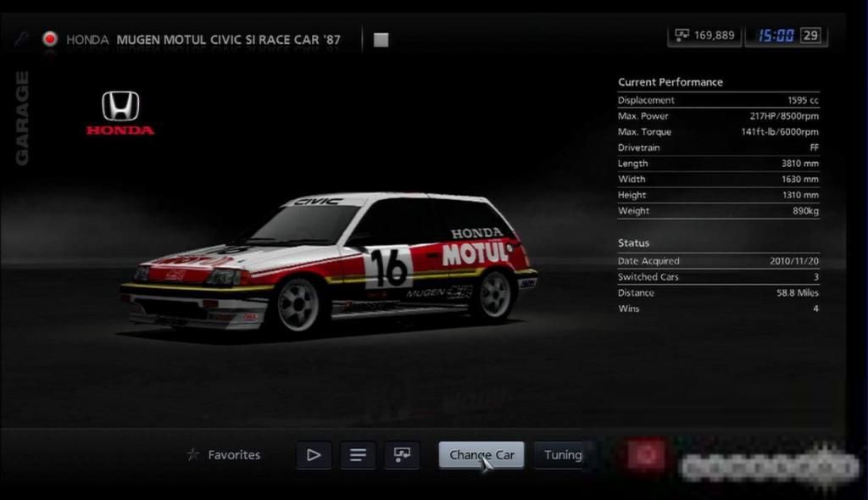Screen dimensions: 868x500
Task: Open the Tuning menu
Action: [x=559, y=455]
